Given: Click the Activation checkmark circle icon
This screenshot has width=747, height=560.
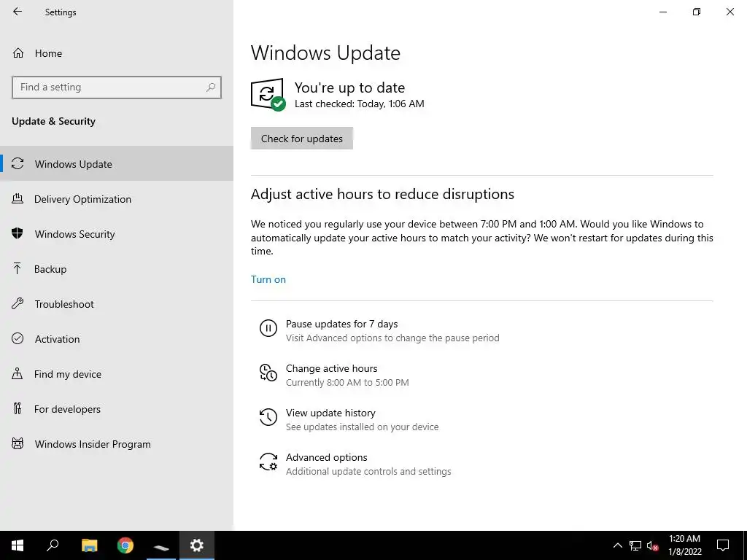Looking at the screenshot, I should pyautogui.click(x=18, y=338).
